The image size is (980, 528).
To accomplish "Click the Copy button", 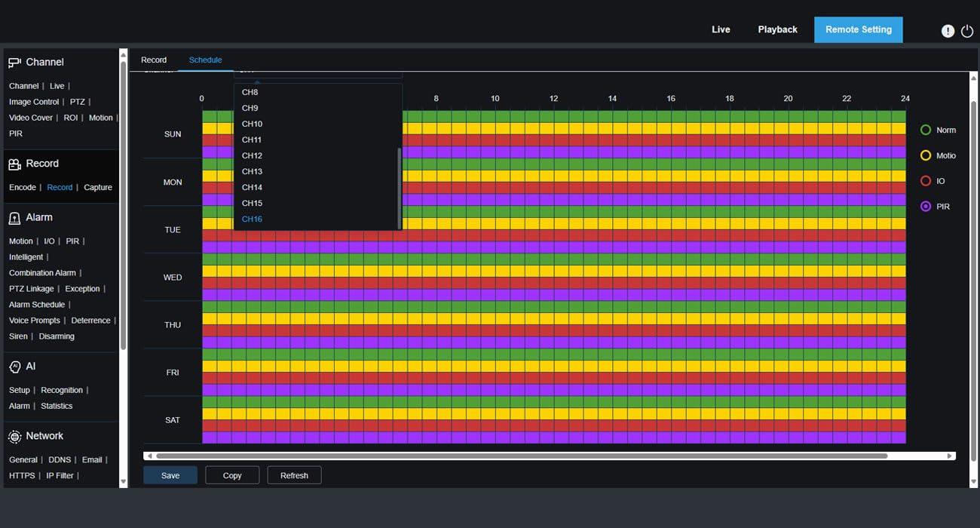I will 232,475.
